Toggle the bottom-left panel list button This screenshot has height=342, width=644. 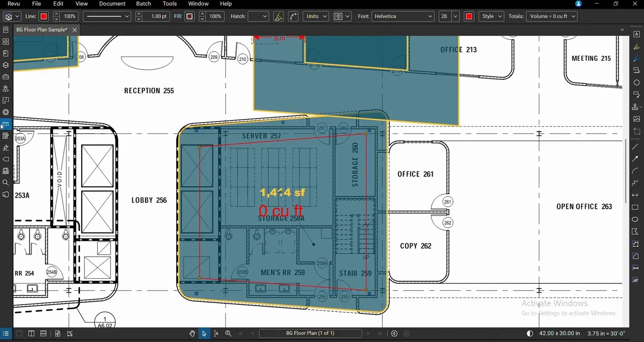click(x=6, y=334)
